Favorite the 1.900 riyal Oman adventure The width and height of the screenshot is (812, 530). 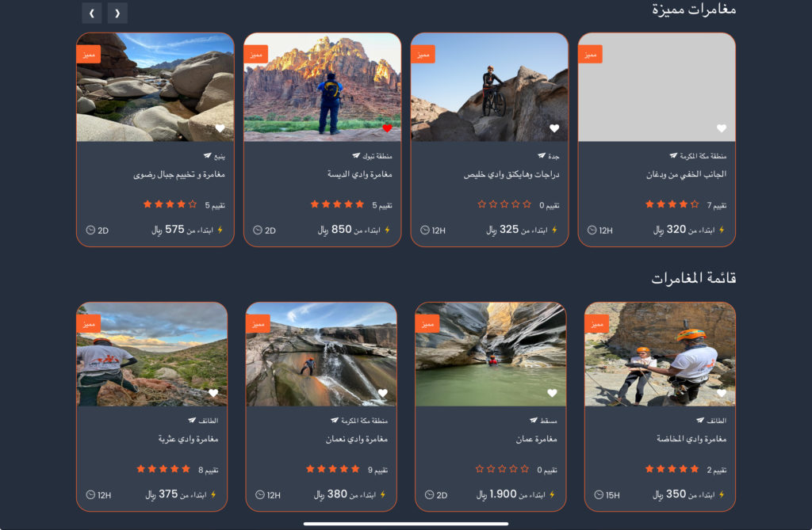tap(552, 393)
